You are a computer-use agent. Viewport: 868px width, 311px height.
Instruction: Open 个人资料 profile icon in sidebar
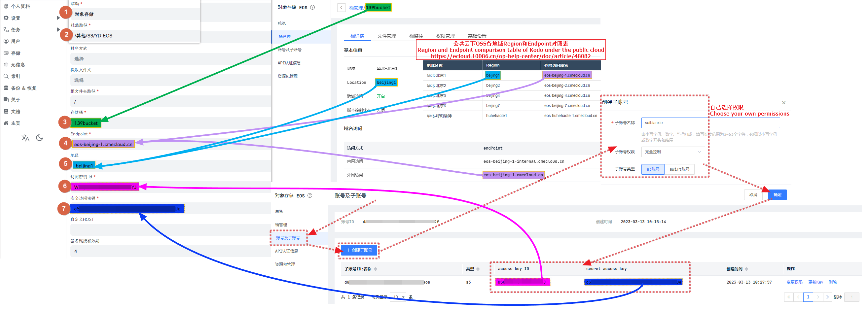[x=6, y=6]
